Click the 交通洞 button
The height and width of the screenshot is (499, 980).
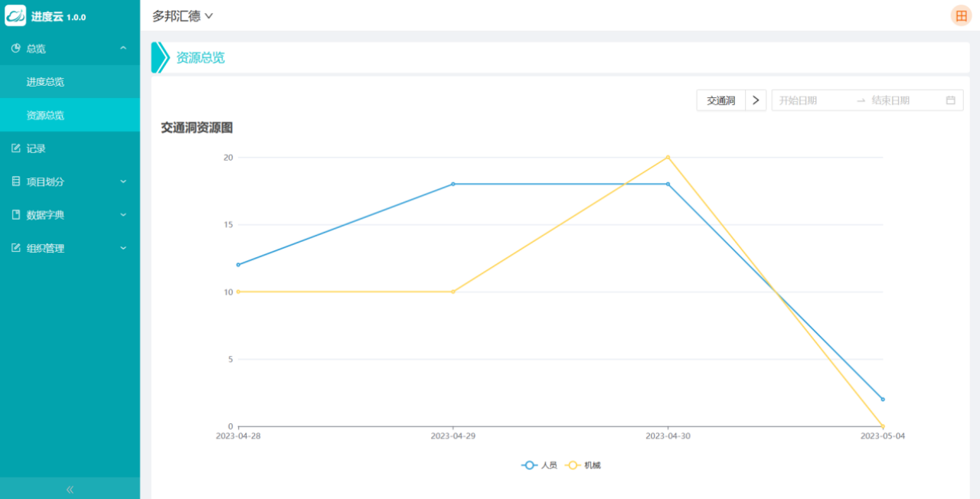coord(720,100)
